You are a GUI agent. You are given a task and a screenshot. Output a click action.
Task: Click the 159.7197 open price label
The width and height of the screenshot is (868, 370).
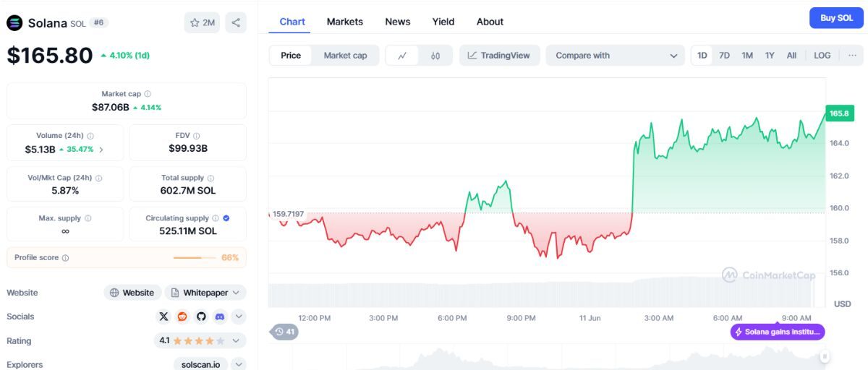click(x=288, y=214)
